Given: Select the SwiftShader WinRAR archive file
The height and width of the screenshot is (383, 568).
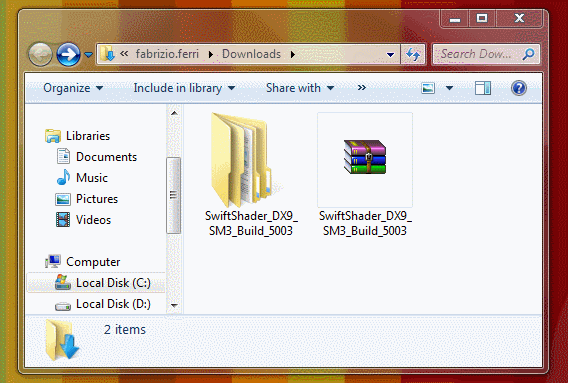Looking at the screenshot, I should [x=365, y=174].
